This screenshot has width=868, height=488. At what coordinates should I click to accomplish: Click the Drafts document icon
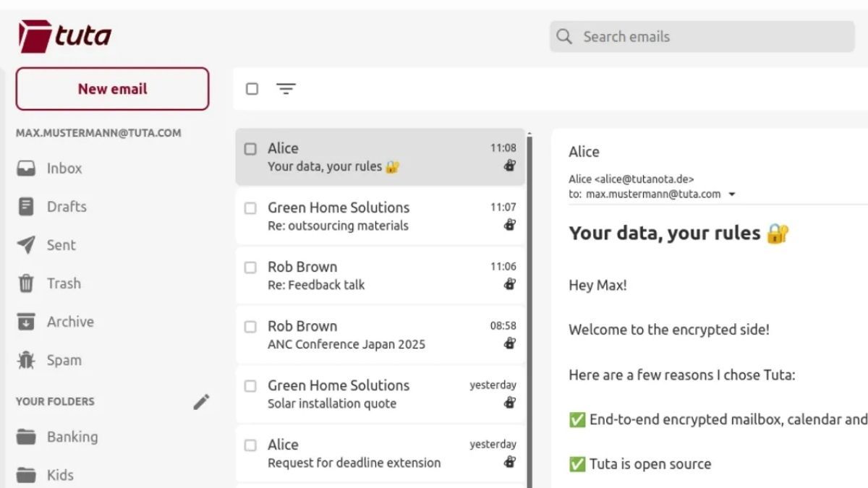point(26,207)
